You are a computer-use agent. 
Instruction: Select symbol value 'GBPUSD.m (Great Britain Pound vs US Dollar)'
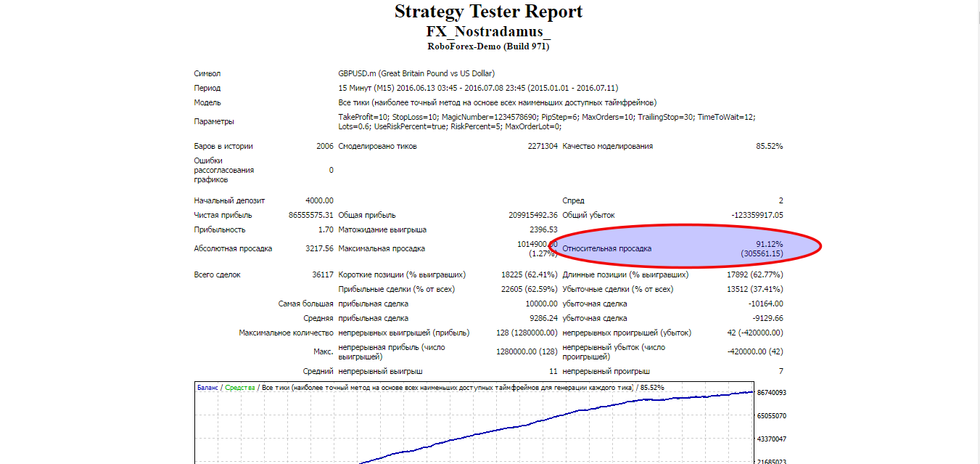click(x=416, y=73)
